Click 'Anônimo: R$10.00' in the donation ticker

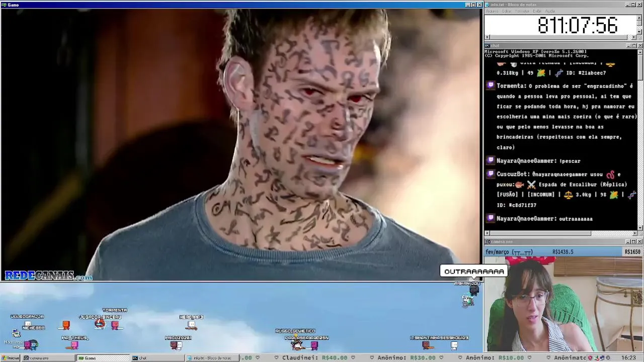(x=495, y=358)
